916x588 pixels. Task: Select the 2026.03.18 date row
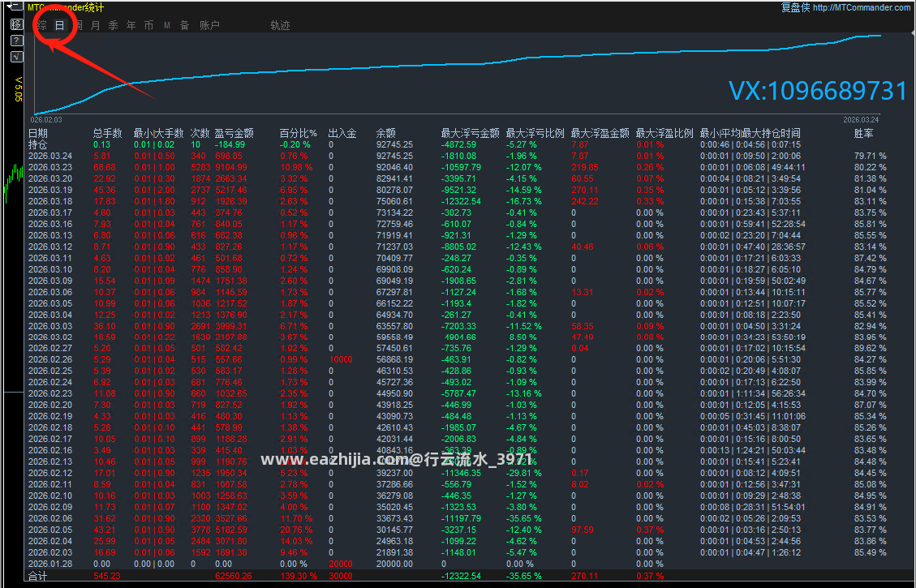tap(458, 201)
